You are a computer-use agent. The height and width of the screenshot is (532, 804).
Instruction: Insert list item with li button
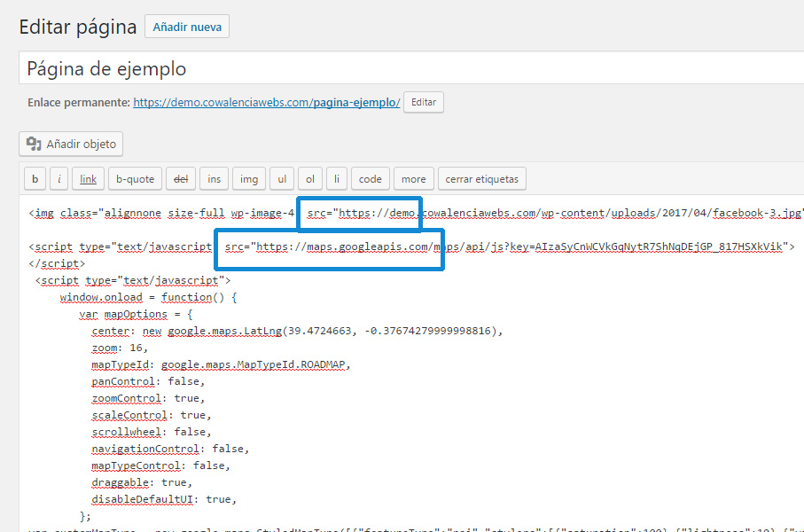click(337, 179)
